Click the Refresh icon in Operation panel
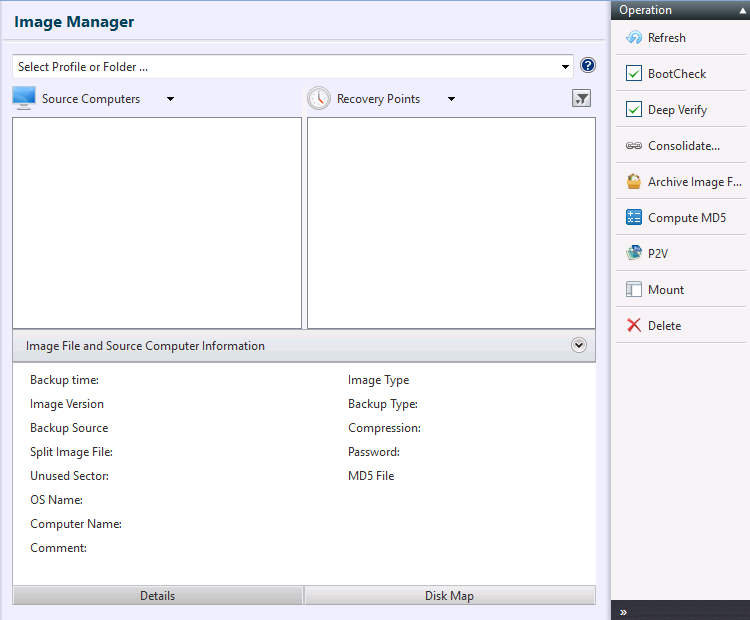 click(x=633, y=38)
